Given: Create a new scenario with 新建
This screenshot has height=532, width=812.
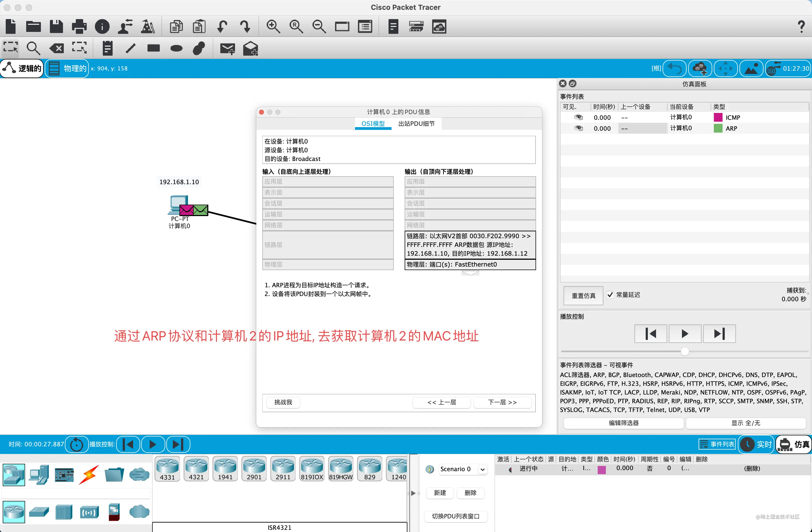Looking at the screenshot, I should (x=440, y=493).
